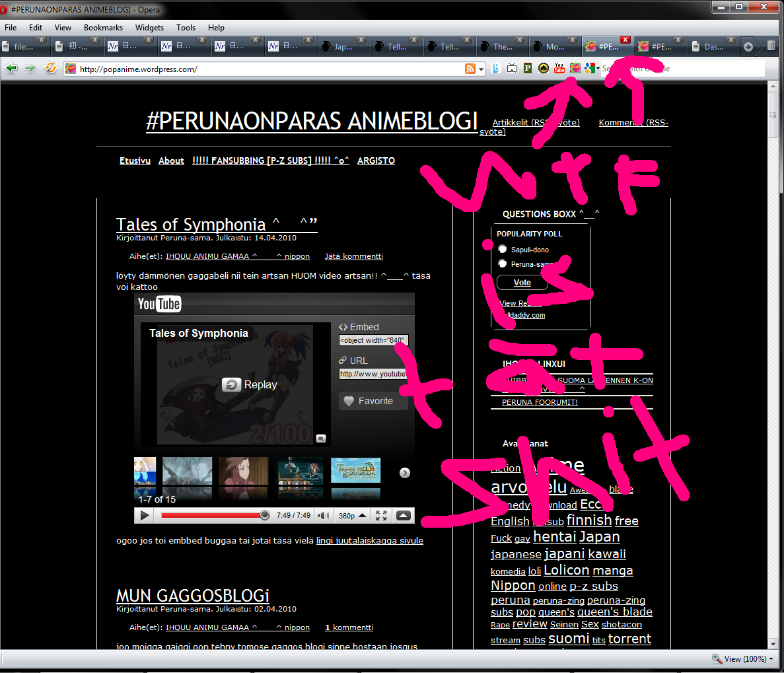The image size is (784, 673).
Task: Click the Vote button in poll
Action: (x=522, y=283)
